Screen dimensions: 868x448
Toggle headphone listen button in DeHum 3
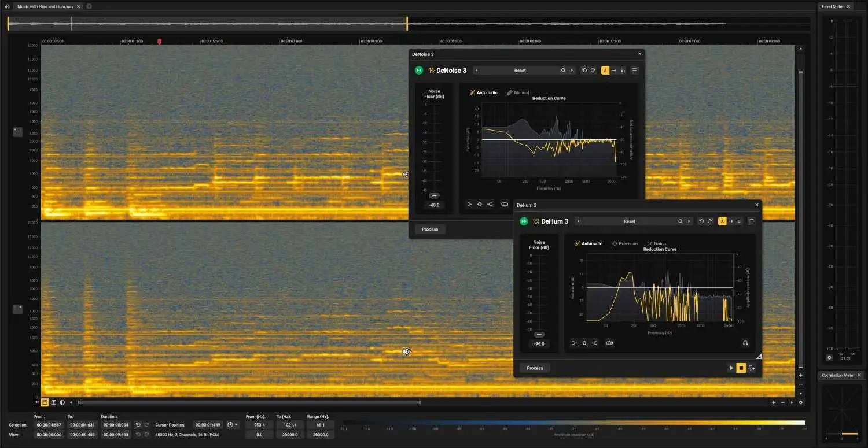(745, 343)
